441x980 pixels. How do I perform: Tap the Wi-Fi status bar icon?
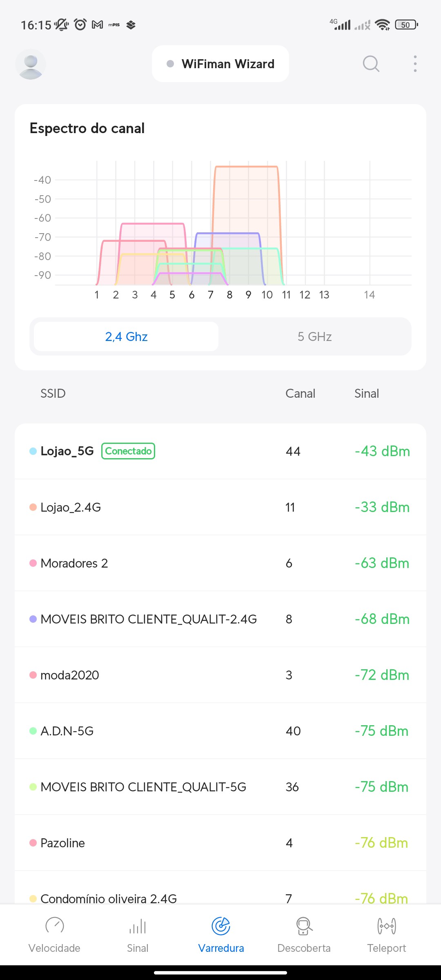click(x=382, y=25)
